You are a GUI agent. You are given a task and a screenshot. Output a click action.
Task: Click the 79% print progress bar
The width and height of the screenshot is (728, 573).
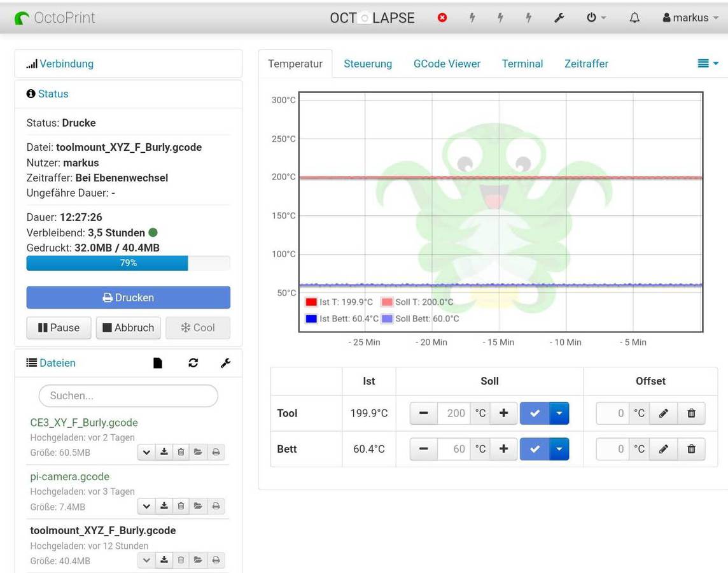coord(128,263)
